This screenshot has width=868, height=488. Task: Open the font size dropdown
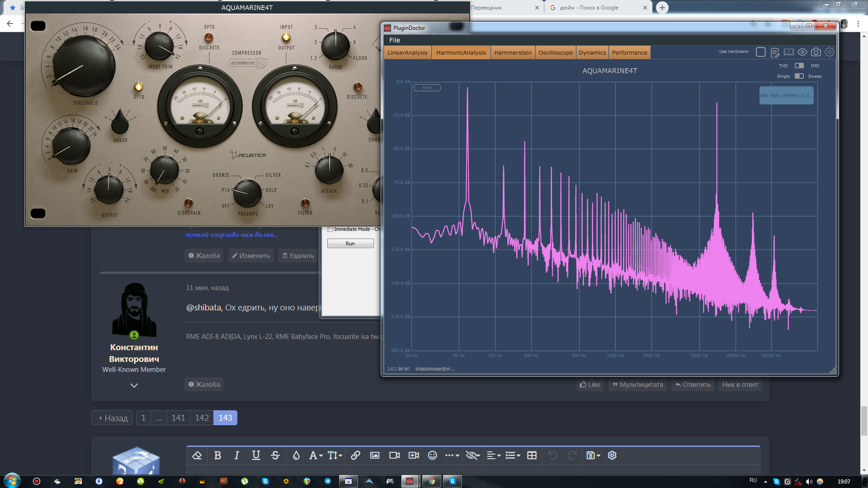(335, 455)
